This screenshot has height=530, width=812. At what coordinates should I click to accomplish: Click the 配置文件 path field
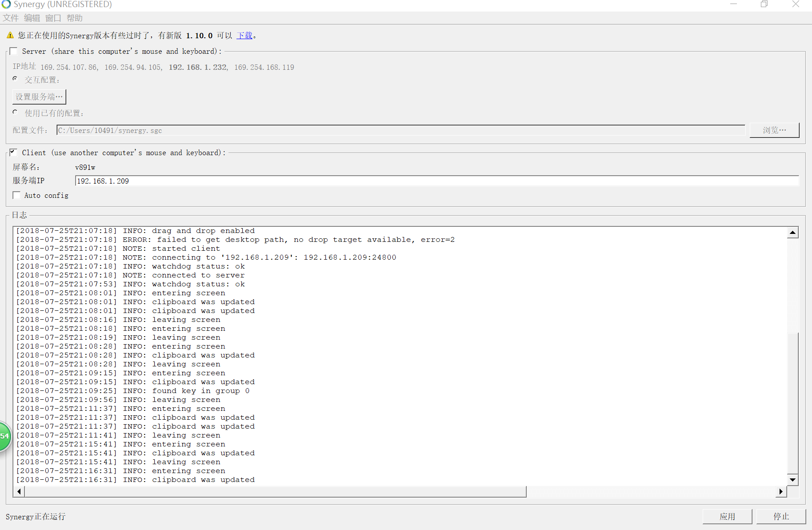(401, 130)
